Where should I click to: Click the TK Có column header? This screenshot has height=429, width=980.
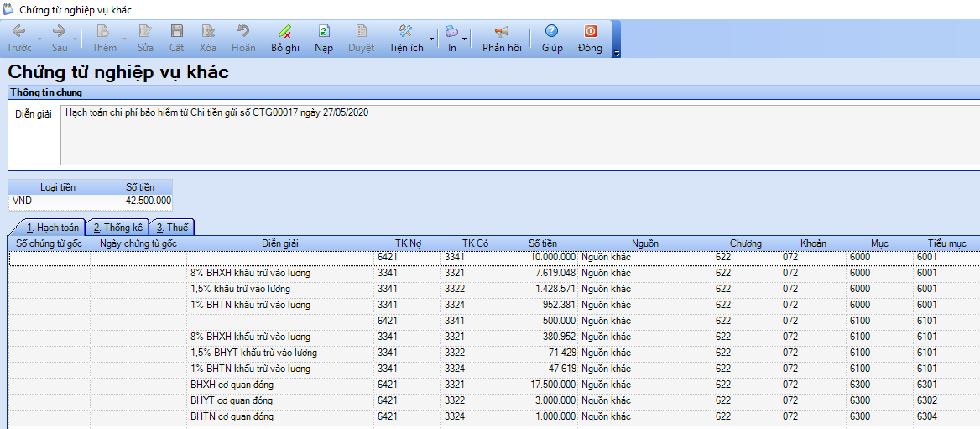pos(475,243)
